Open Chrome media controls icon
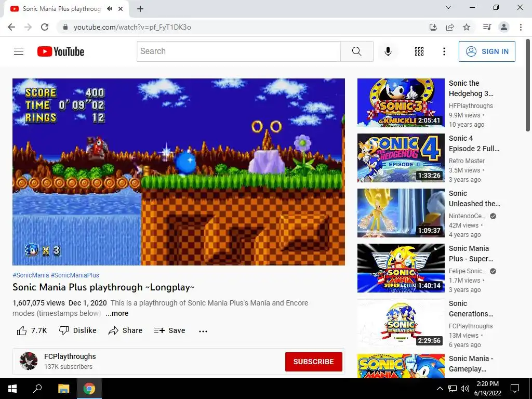The height and width of the screenshot is (399, 532). (x=487, y=27)
